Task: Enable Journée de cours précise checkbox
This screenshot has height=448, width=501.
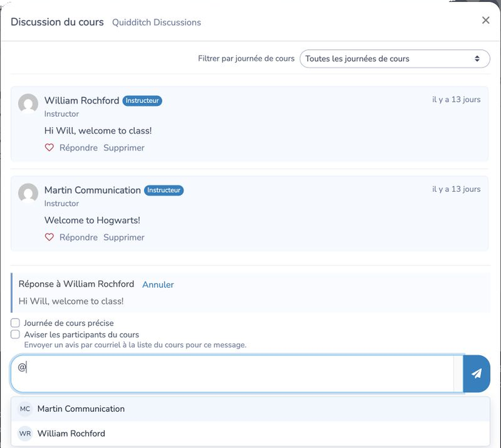Action: (x=15, y=323)
